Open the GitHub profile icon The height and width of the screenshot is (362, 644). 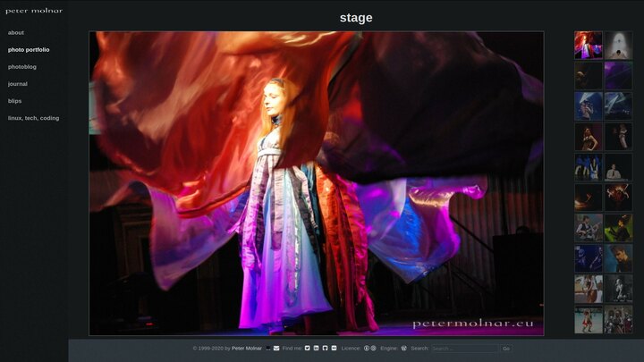click(x=325, y=348)
